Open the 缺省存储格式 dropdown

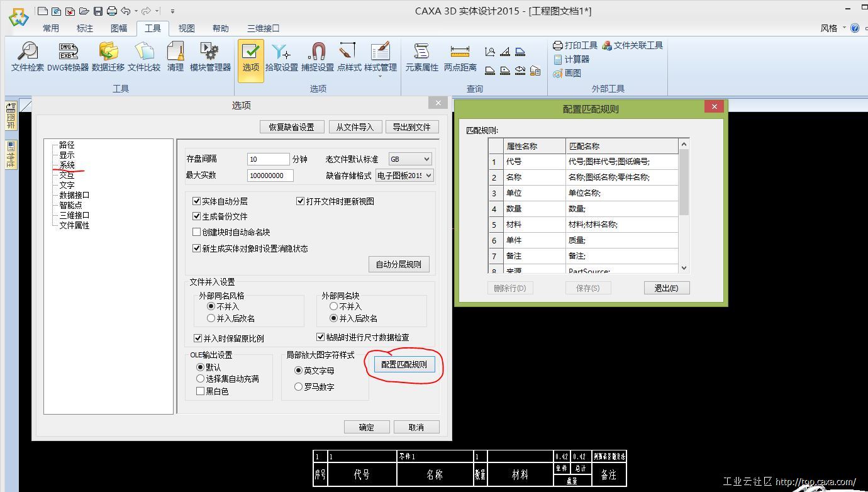tap(404, 176)
